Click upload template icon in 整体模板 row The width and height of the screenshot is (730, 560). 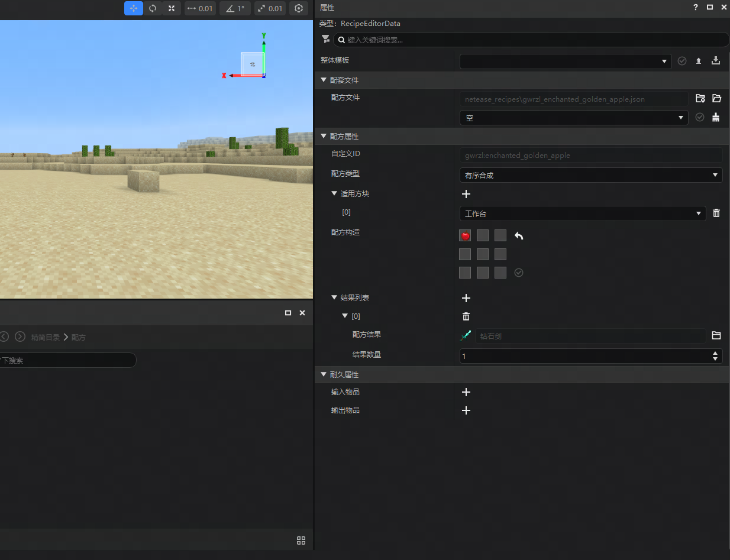[699, 61]
